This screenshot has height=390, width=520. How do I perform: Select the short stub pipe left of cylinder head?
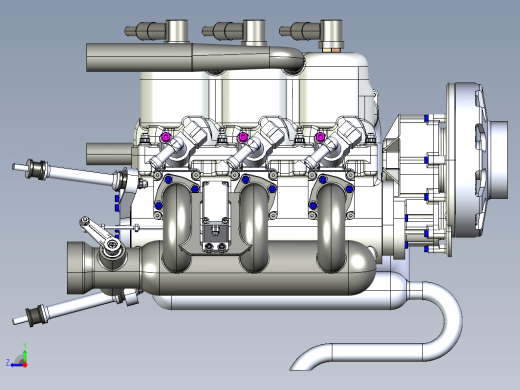[x=109, y=153]
